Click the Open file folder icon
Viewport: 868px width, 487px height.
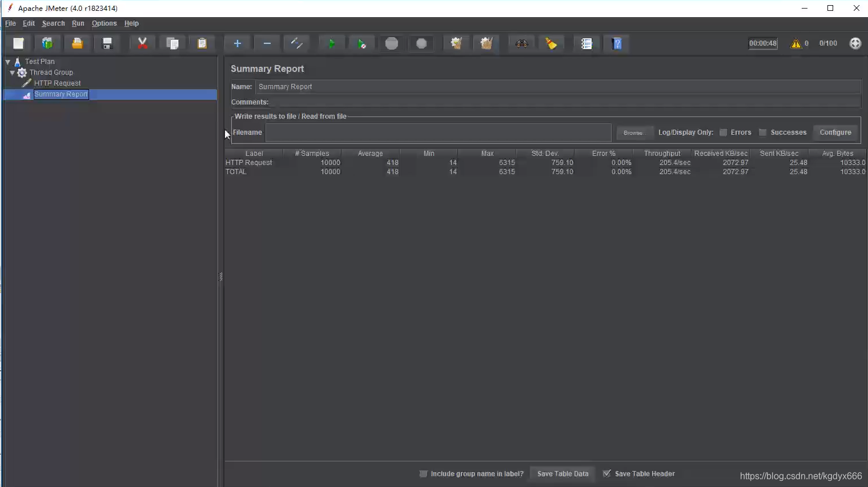pyautogui.click(x=77, y=43)
